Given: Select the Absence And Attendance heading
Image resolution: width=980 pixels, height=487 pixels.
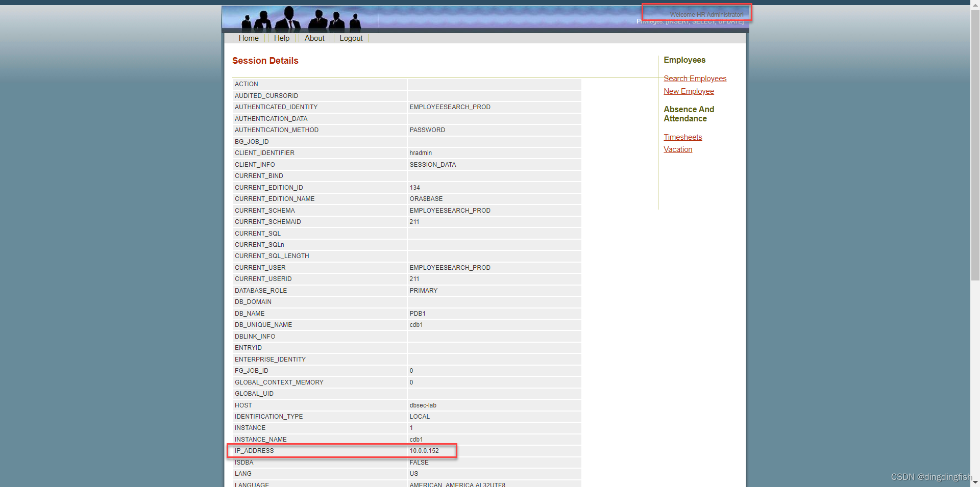Looking at the screenshot, I should click(689, 114).
